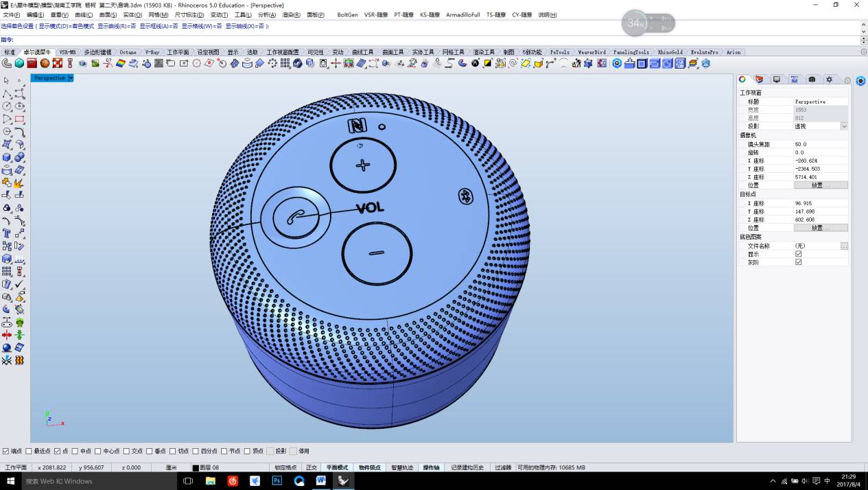Toggle 正交 ortho mode in status bar

[312, 467]
